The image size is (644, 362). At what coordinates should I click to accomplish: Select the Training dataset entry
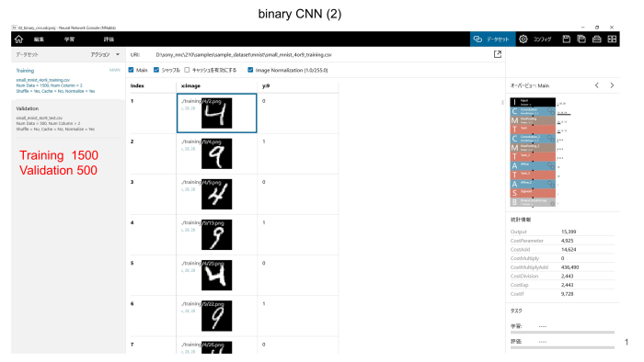68,81
